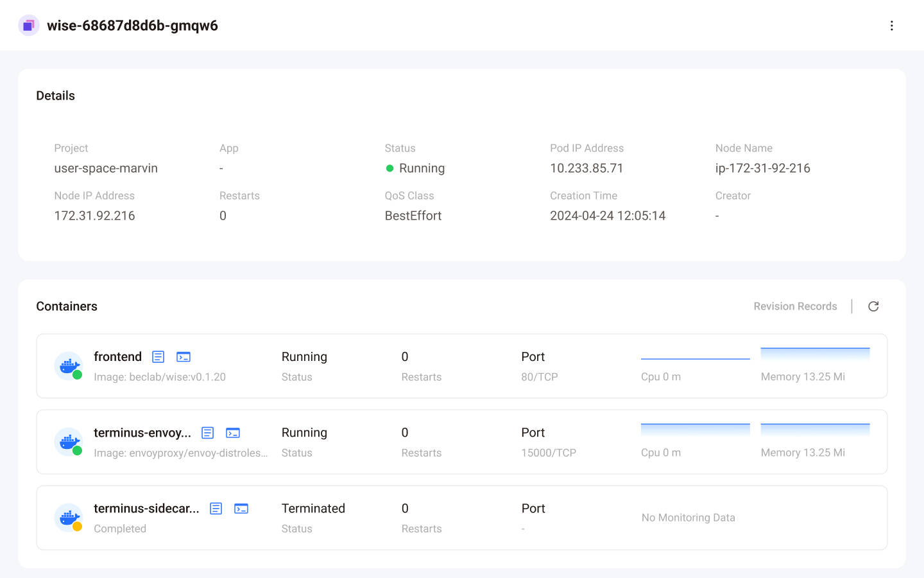Select the frontend container name
The height and width of the screenshot is (578, 924).
(117, 357)
